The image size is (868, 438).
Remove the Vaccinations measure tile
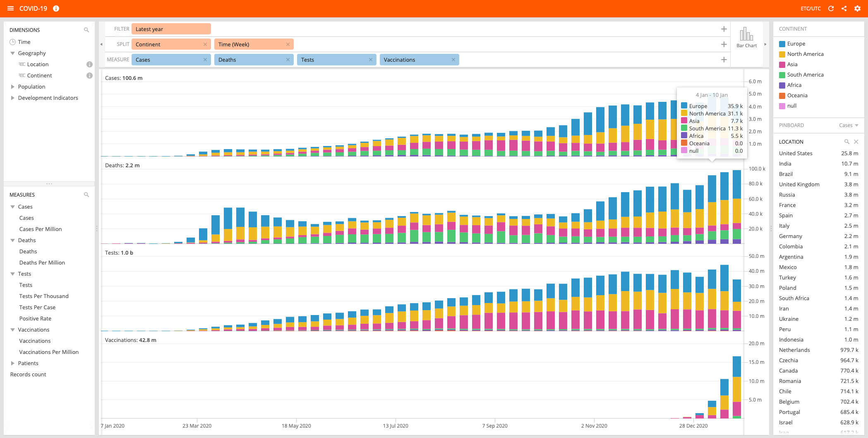tap(453, 60)
